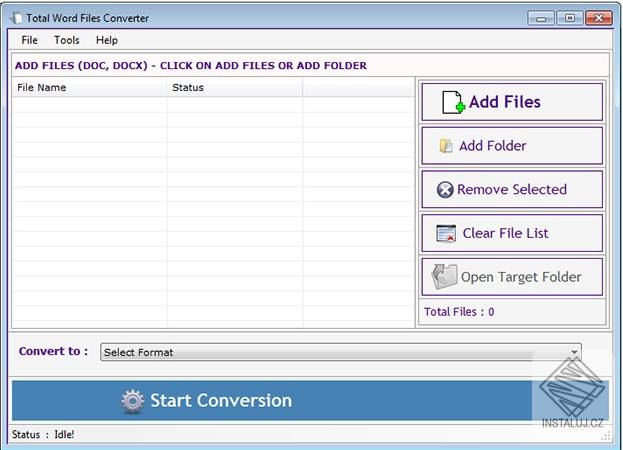Screen dimensions: 623x450
Task: Click the Add Folder icon
Action: [x=446, y=146]
